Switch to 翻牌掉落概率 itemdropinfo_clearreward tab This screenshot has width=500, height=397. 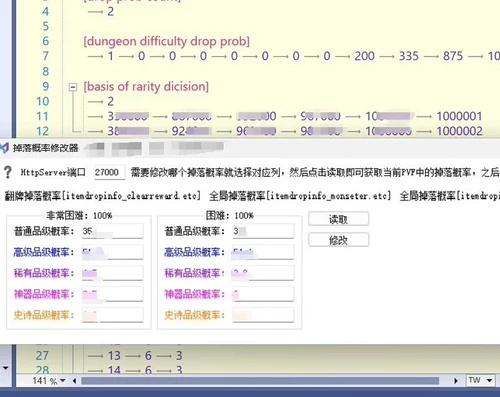click(x=103, y=196)
